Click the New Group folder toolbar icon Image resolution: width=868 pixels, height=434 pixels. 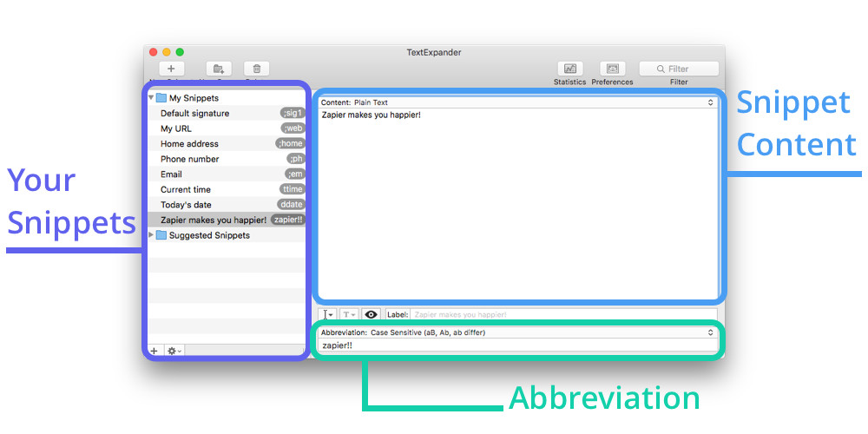click(x=219, y=69)
